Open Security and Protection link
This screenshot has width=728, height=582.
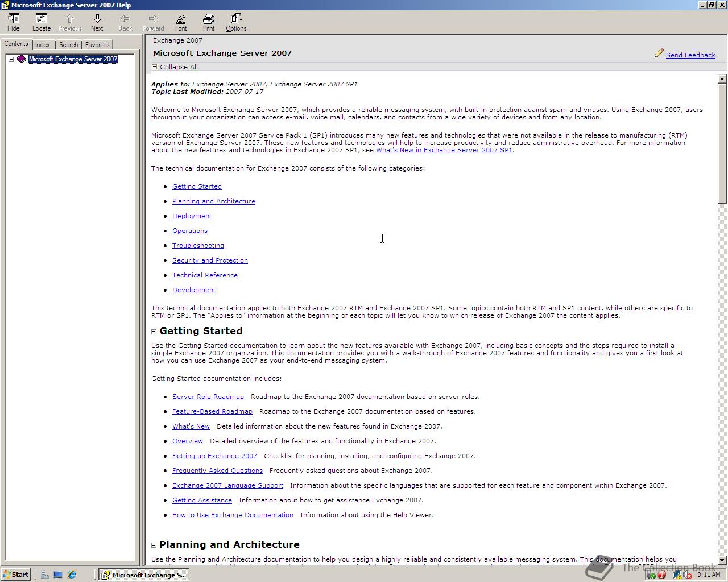[x=210, y=260]
